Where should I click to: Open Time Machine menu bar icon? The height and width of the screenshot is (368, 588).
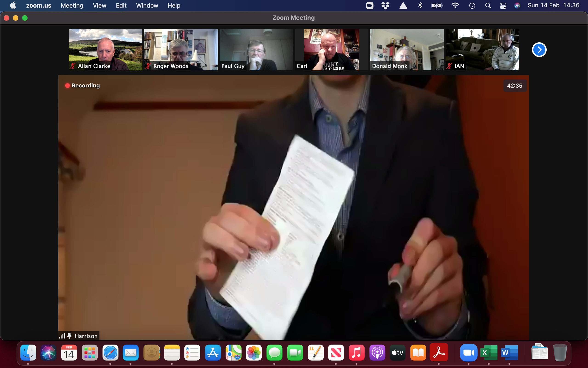pyautogui.click(x=472, y=5)
